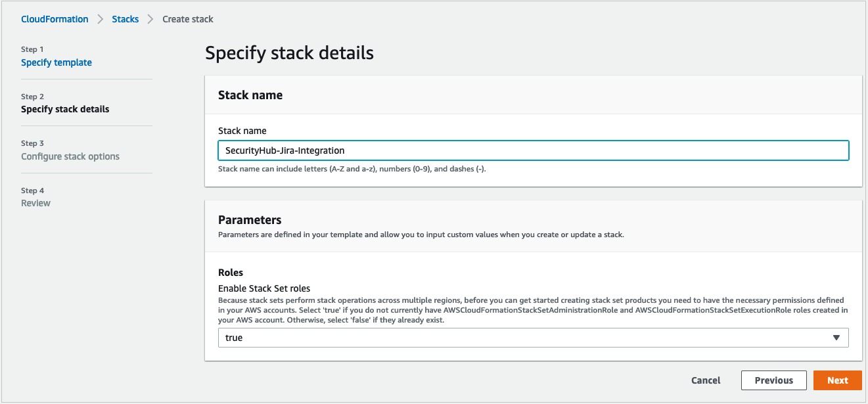Go back to Step 1 Specify template
868x404 pixels.
(57, 62)
